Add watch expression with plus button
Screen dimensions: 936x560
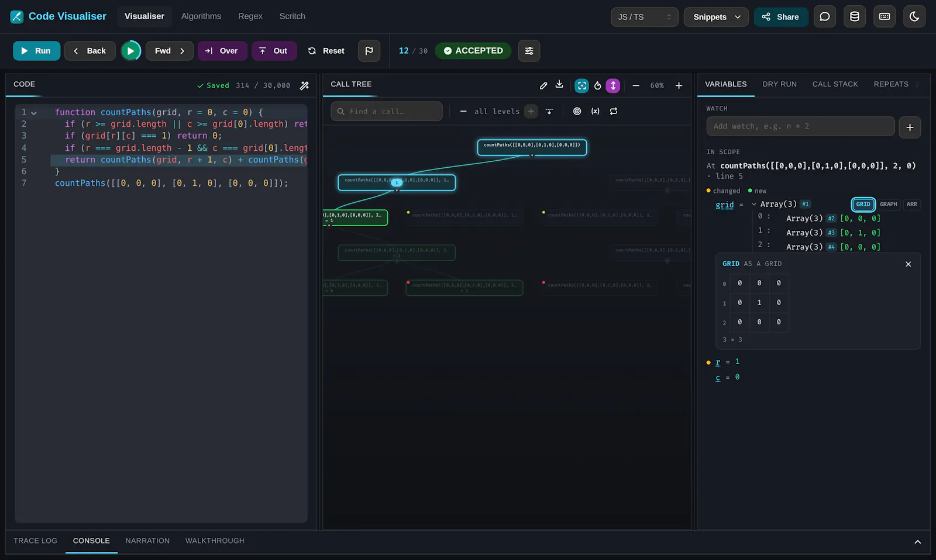910,127
